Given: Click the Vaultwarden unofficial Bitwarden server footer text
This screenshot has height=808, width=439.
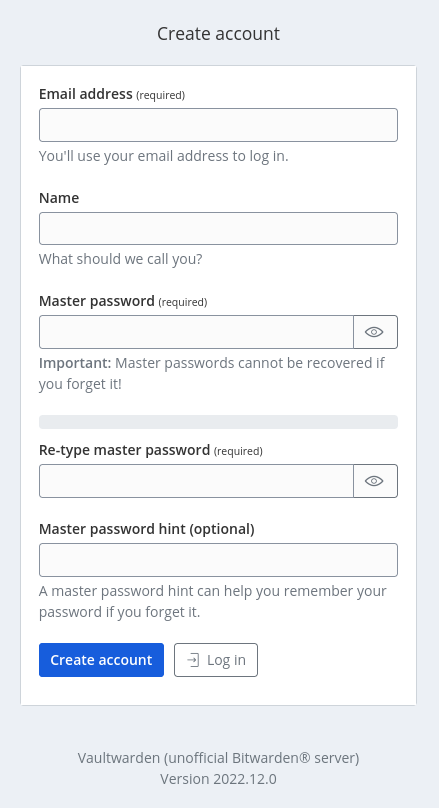Looking at the screenshot, I should pyautogui.click(x=218, y=758).
